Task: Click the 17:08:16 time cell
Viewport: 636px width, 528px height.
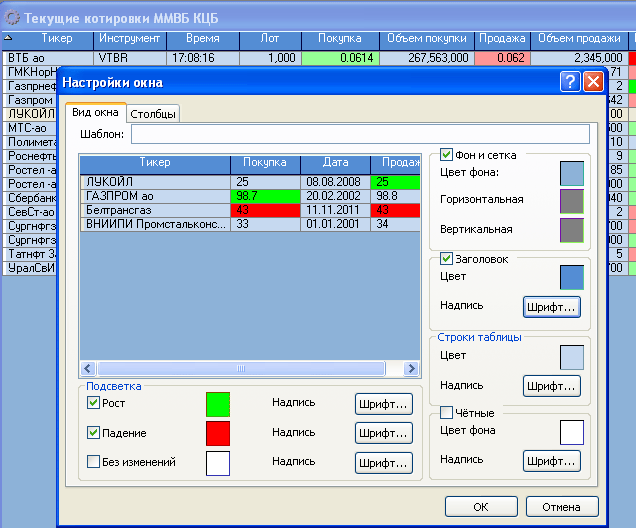Action: [202, 58]
